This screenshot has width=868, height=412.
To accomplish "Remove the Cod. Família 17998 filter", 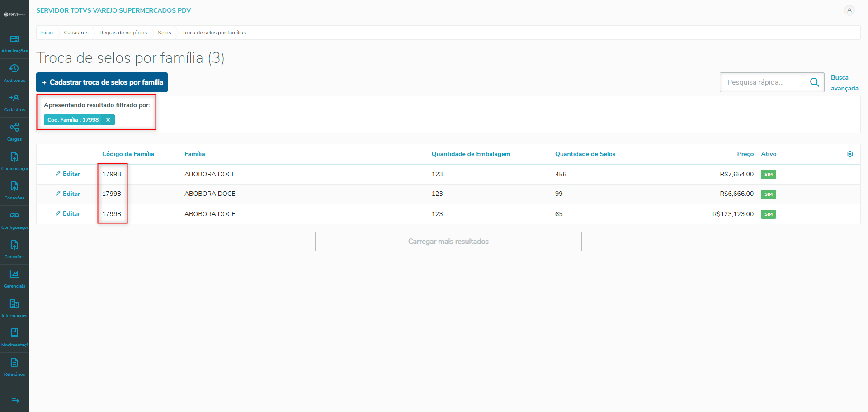I will point(108,120).
